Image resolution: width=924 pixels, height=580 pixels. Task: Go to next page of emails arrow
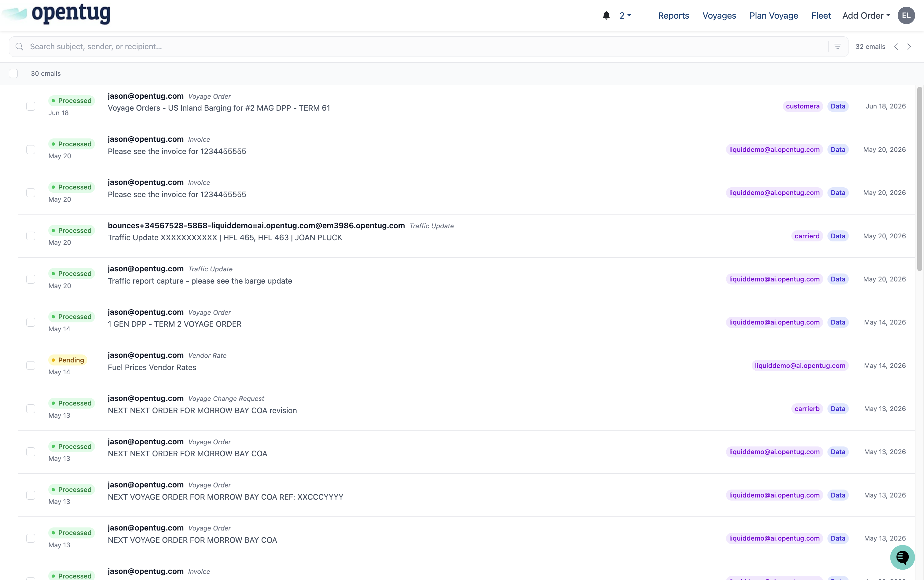[909, 46]
